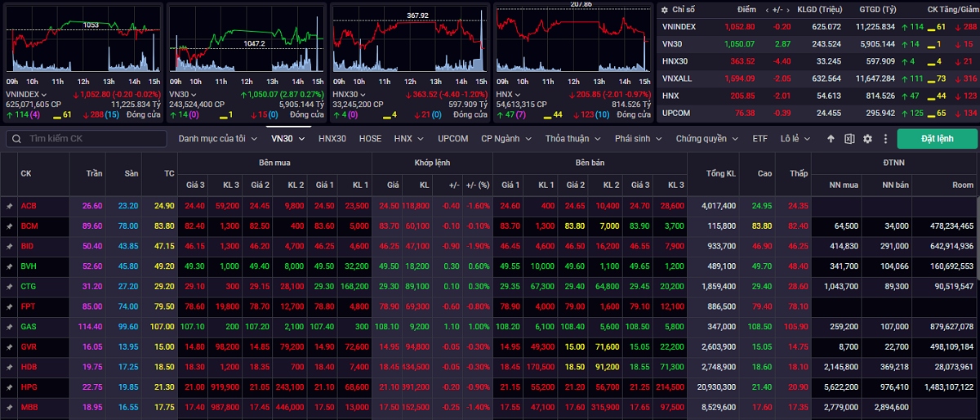This screenshot has width=980, height=420.
Task: Expand the HNX dropdown in toolbar
Action: [x=408, y=139]
